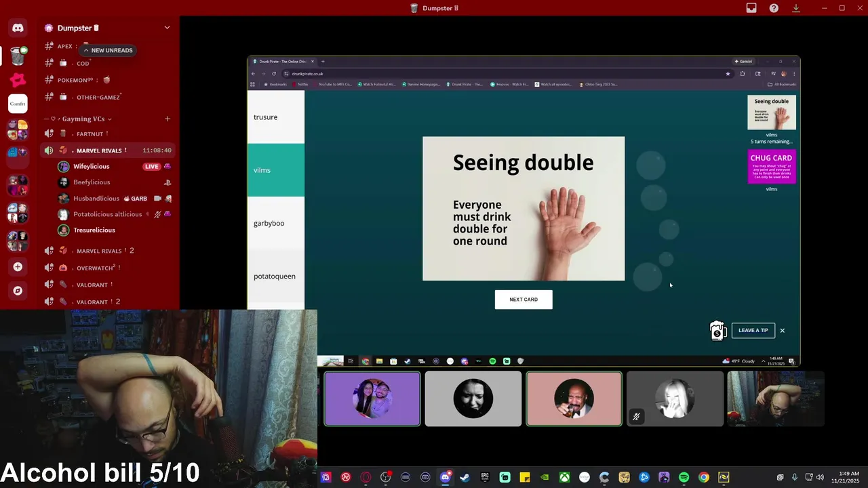This screenshot has height=488, width=868.
Task: Select player trusure in the list
Action: tap(276, 117)
